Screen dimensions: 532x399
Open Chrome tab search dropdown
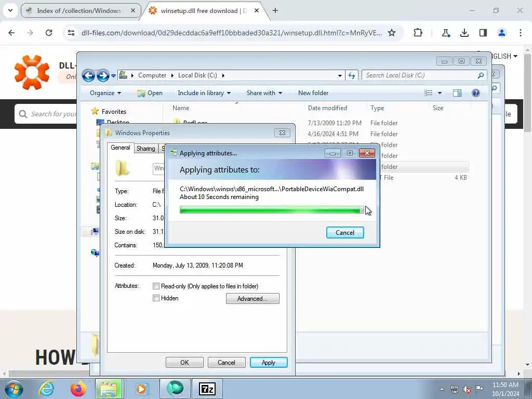tap(10, 10)
